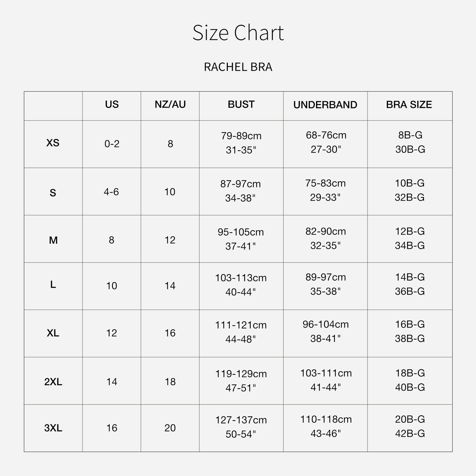Click the UNDERBAND column header

325,105
